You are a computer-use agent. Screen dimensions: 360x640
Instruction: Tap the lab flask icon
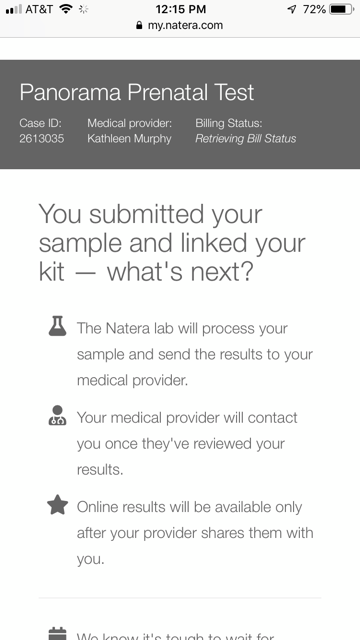[57, 326]
